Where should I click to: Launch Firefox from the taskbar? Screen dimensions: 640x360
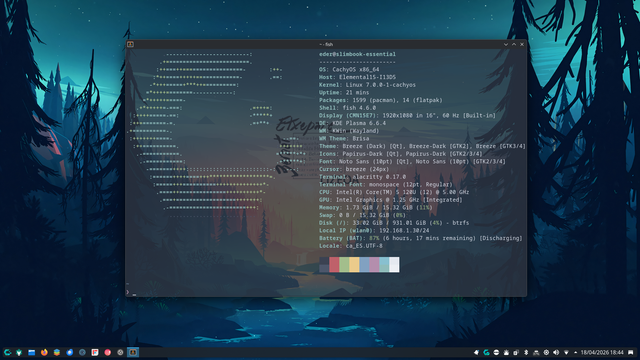pyautogui.click(x=44, y=352)
